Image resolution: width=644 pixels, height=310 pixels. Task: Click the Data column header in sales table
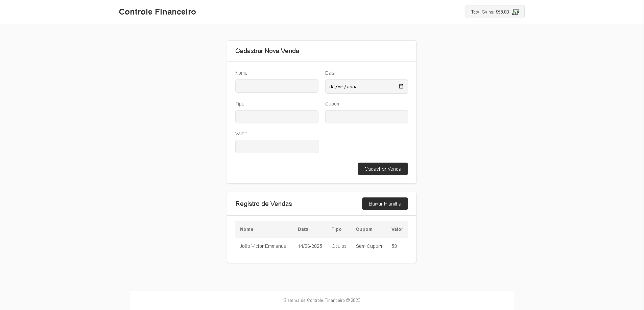(x=303, y=229)
